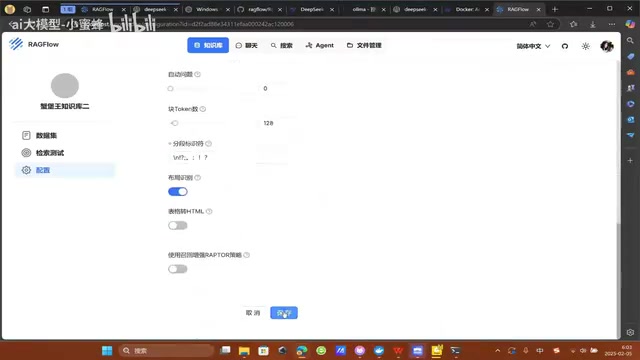The width and height of the screenshot is (640, 360).
Task: Click the 中 input method indicator
Action: tap(540, 351)
